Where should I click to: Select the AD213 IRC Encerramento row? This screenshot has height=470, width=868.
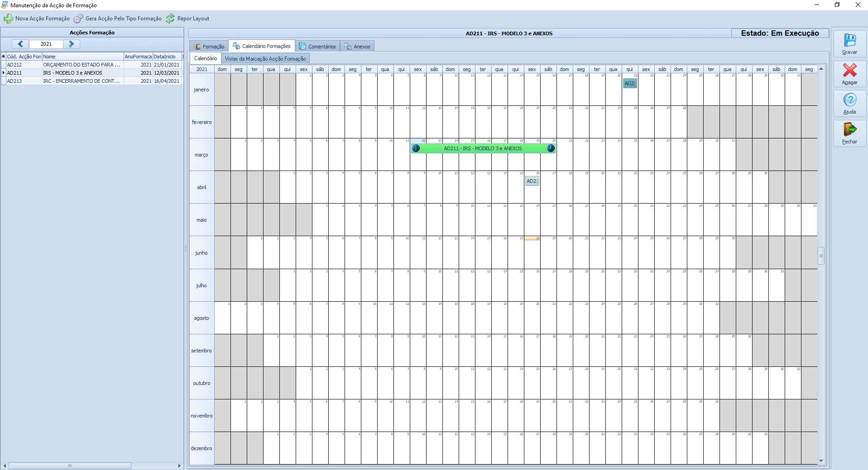click(82, 81)
